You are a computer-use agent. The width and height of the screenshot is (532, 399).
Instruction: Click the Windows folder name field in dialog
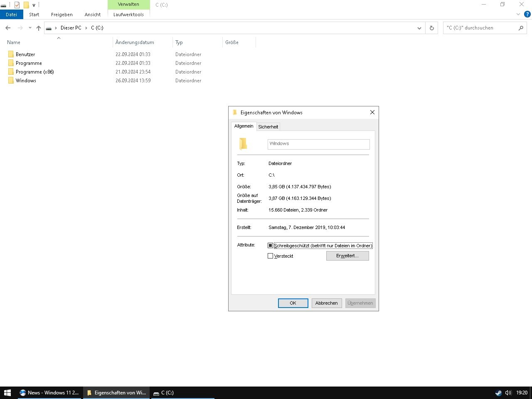[318, 144]
